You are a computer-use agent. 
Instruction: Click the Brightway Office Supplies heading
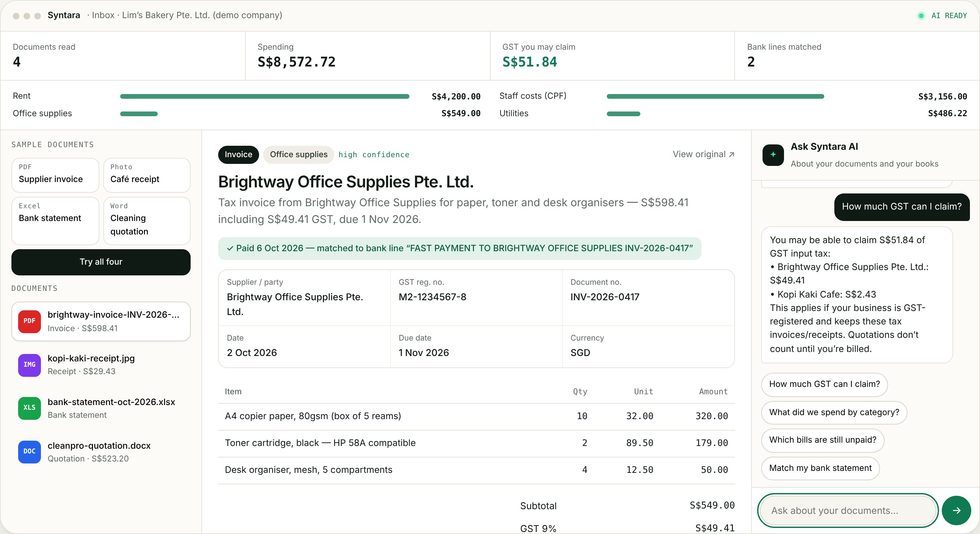click(x=346, y=182)
